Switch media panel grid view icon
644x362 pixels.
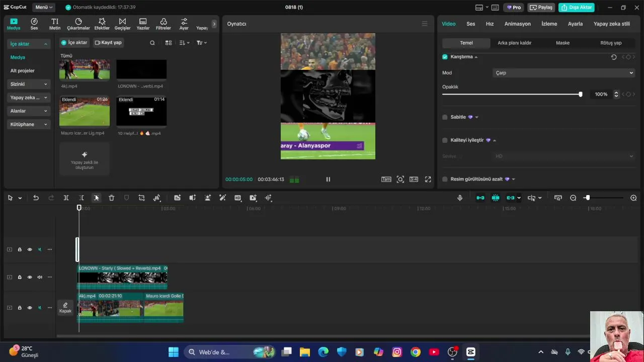pyautogui.click(x=169, y=43)
